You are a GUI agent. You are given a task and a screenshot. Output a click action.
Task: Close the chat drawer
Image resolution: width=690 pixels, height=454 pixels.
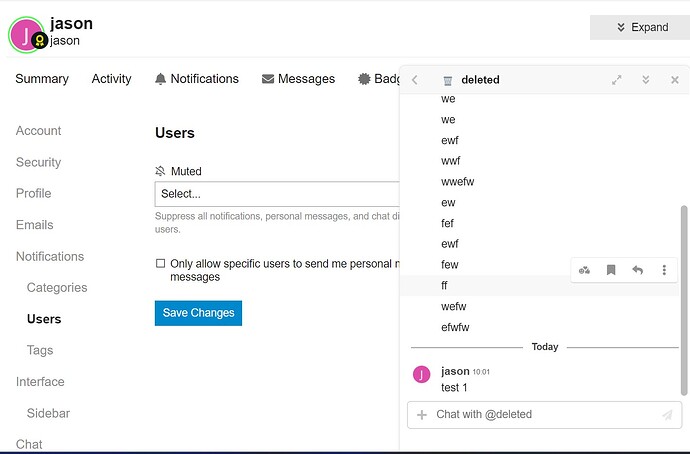675,80
